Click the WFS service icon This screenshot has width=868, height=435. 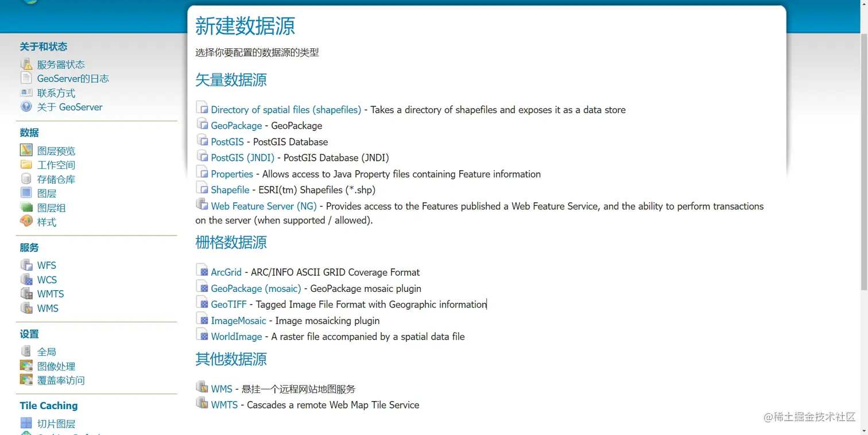(x=26, y=265)
